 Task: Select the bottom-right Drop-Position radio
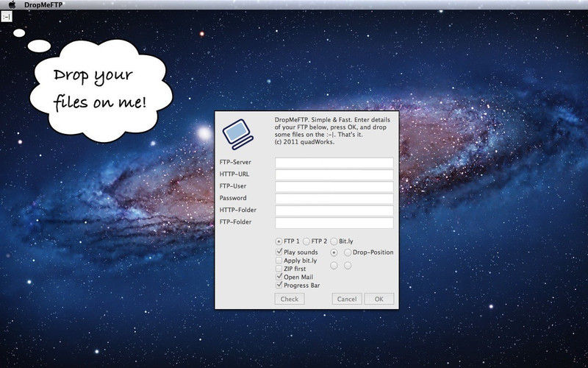pyautogui.click(x=348, y=266)
